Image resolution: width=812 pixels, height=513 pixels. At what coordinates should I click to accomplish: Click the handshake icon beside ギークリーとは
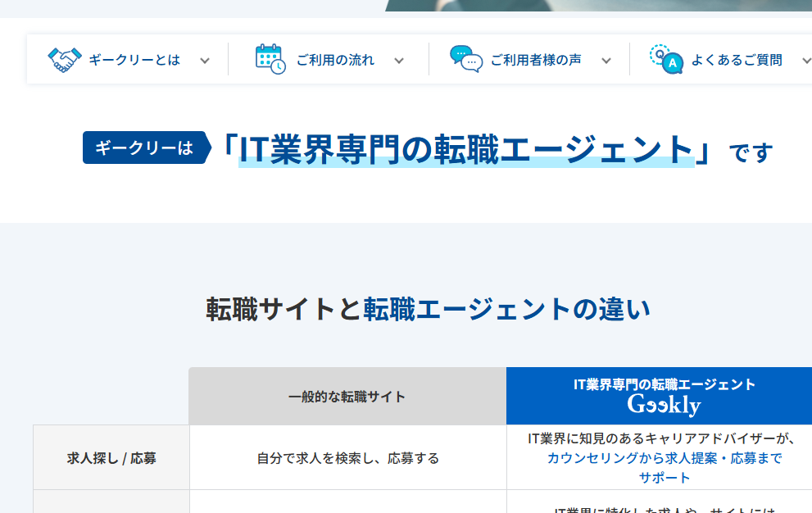[65, 60]
